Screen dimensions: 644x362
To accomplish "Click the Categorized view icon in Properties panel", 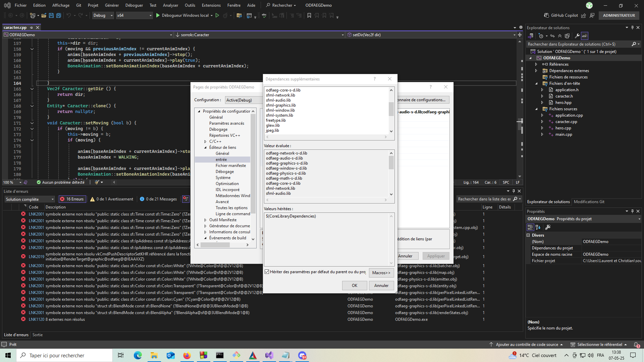I will 530,227.
